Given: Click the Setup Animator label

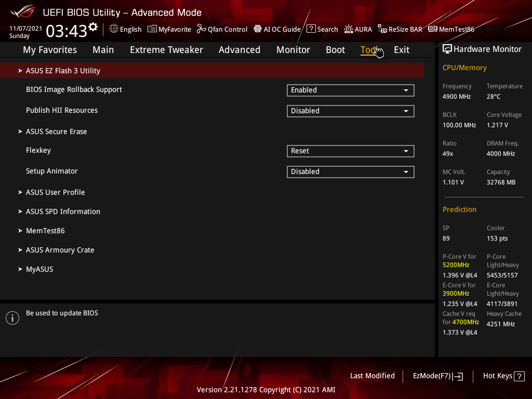Looking at the screenshot, I should [x=52, y=171].
